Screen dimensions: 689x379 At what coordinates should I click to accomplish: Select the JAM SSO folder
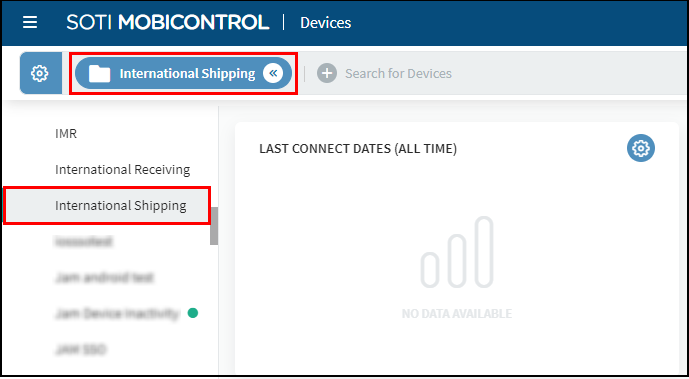click(80, 350)
